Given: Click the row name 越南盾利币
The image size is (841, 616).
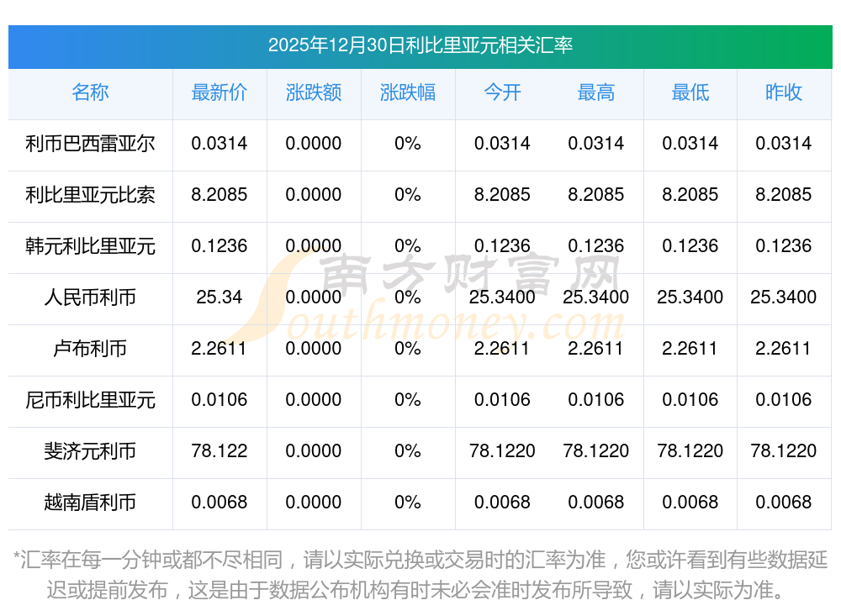Looking at the screenshot, I should (90, 503).
